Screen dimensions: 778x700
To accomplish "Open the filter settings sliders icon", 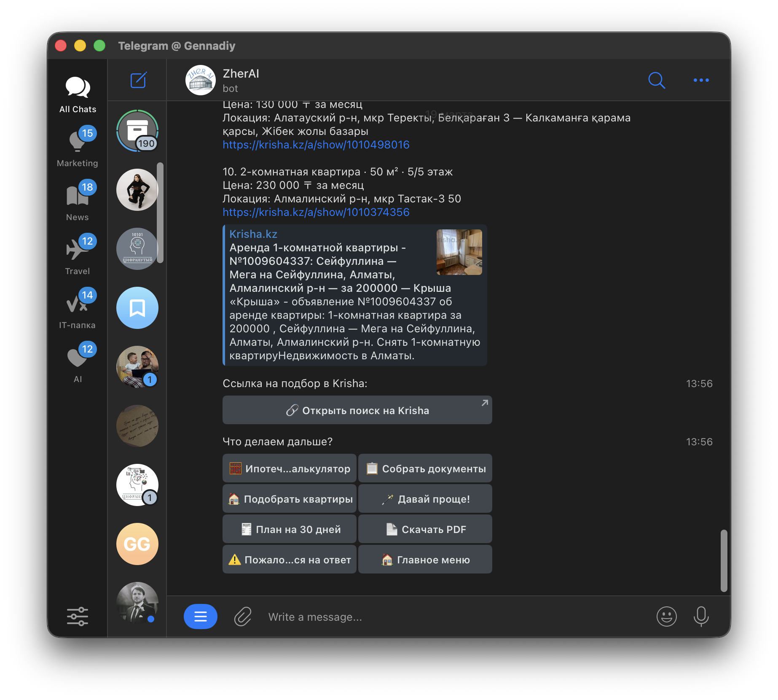I will pos(78,617).
